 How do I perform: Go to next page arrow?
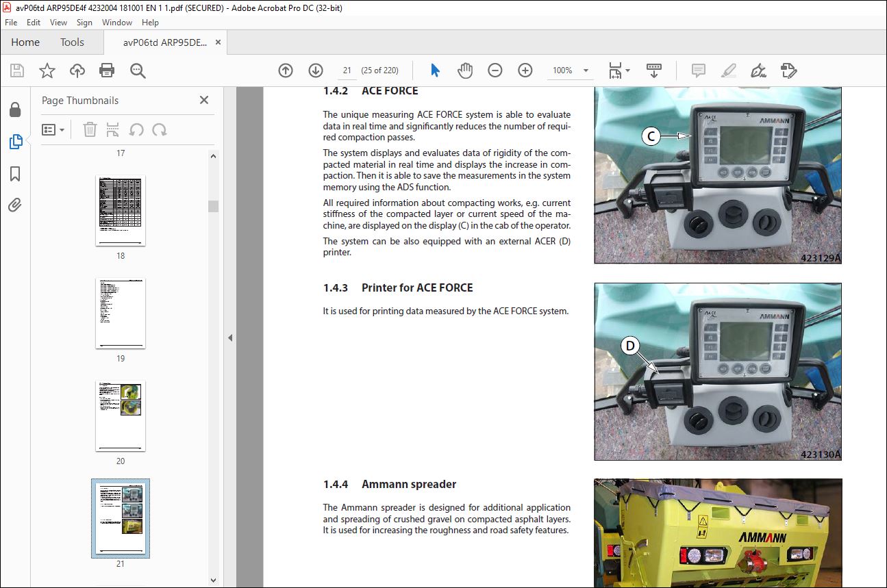pos(316,71)
